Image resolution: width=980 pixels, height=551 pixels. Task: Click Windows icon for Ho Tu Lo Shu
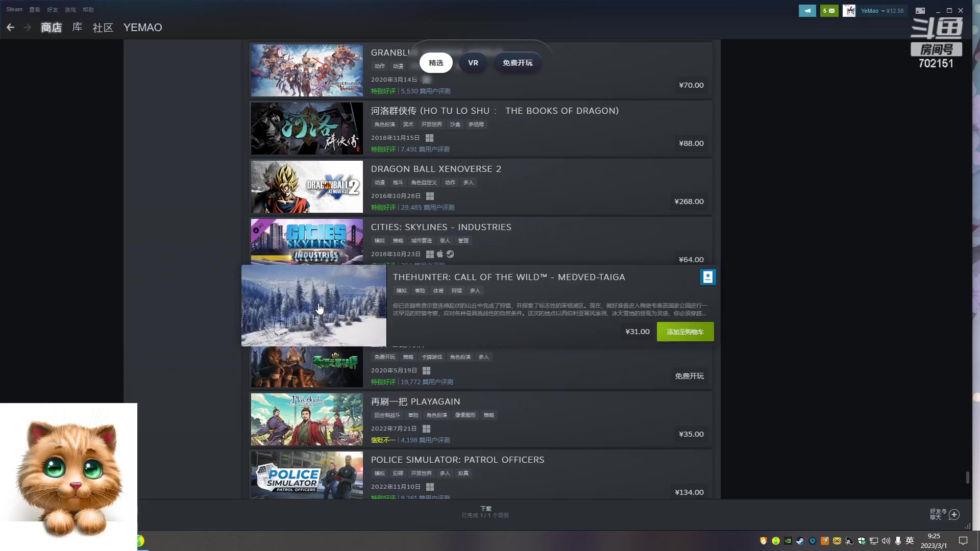[429, 138]
